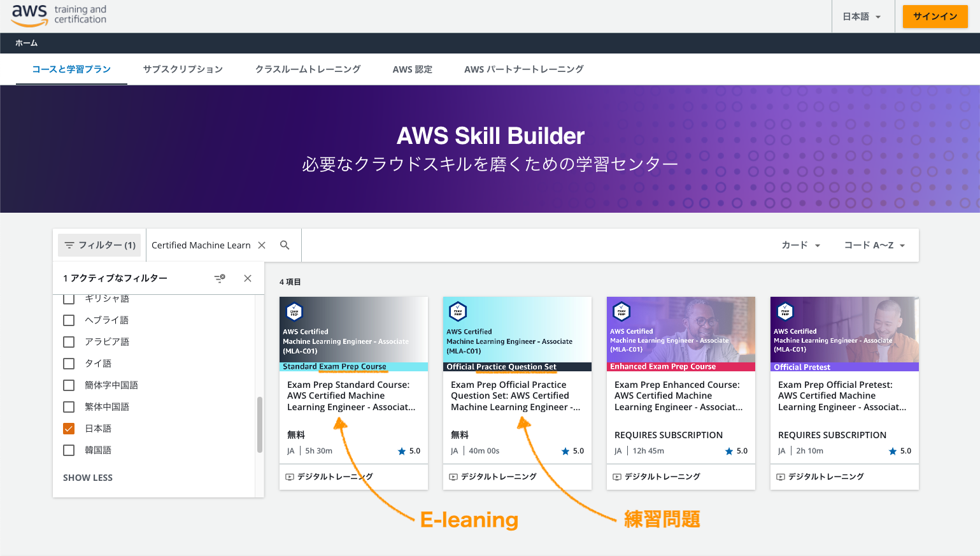Open the カード view dropdown

[x=800, y=245]
